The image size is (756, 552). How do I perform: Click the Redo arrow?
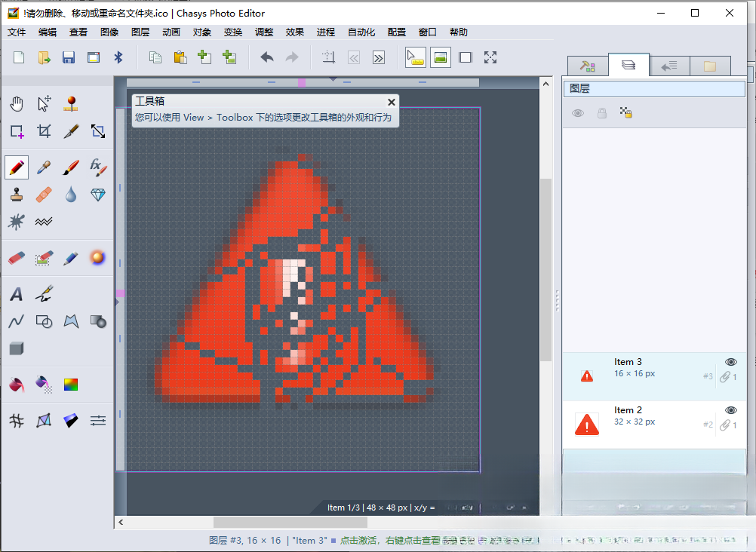coord(292,57)
